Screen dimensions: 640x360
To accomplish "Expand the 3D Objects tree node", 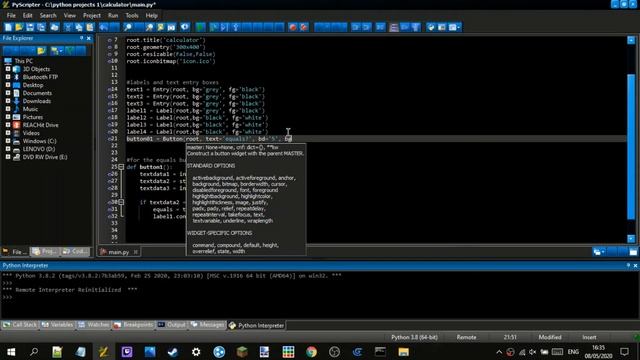I will (x=8, y=69).
